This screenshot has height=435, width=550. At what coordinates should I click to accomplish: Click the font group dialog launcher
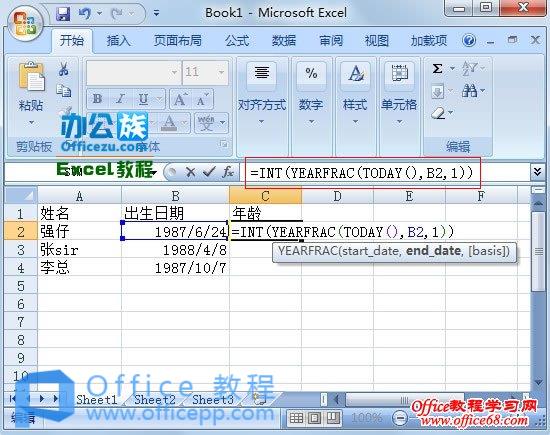tap(223, 144)
